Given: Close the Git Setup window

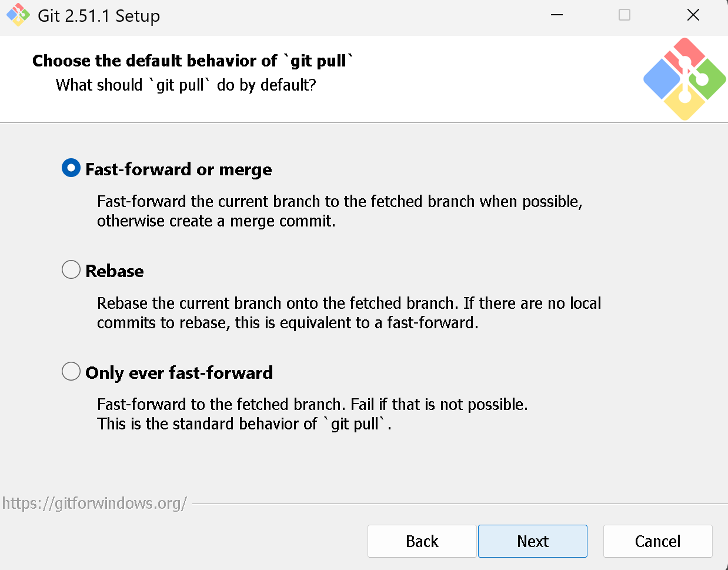Looking at the screenshot, I should pos(693,15).
